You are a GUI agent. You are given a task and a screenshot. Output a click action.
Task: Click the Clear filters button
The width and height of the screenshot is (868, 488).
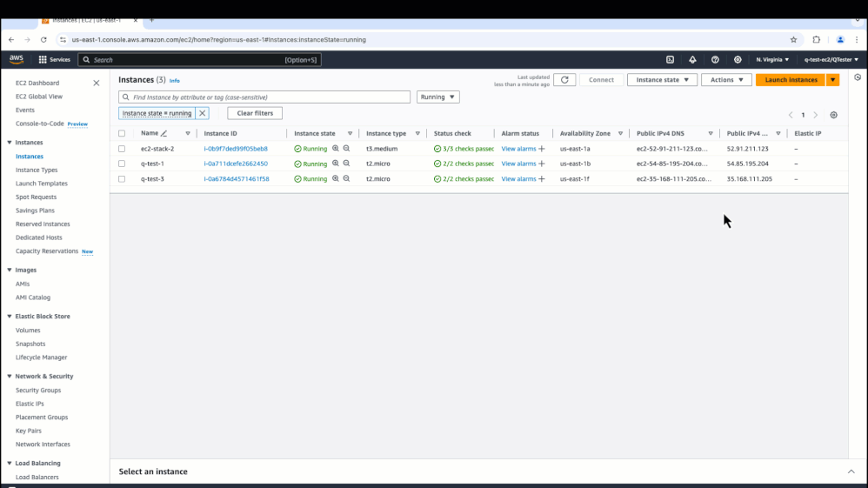tap(255, 113)
